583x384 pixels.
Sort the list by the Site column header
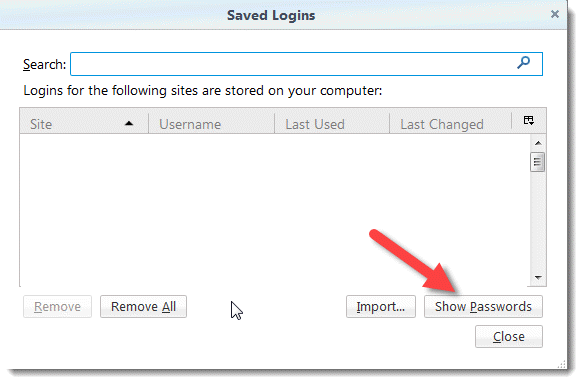click(84, 124)
